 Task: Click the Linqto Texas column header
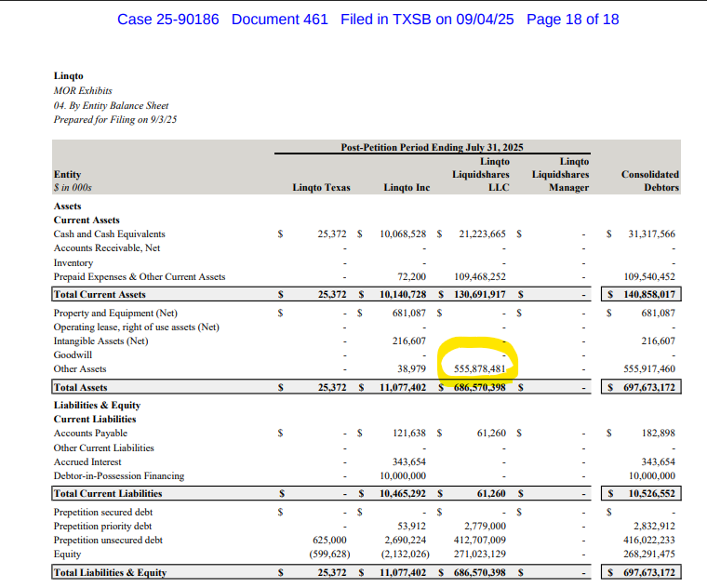321,188
